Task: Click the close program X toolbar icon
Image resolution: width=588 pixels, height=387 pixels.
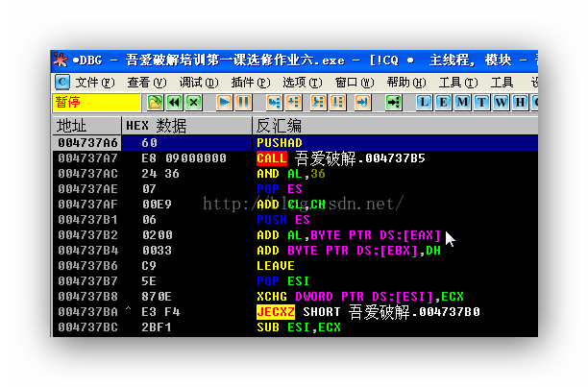Action: (193, 103)
